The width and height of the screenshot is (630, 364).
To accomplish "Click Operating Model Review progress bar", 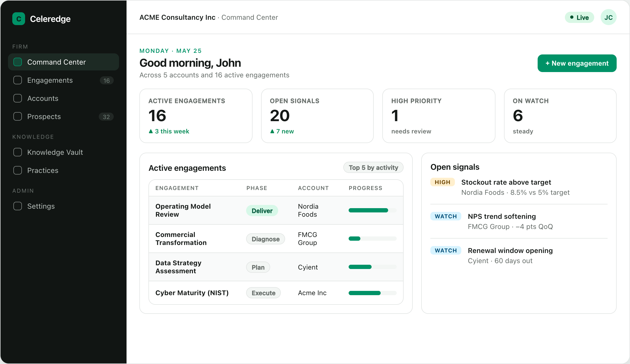I will pyautogui.click(x=373, y=210).
